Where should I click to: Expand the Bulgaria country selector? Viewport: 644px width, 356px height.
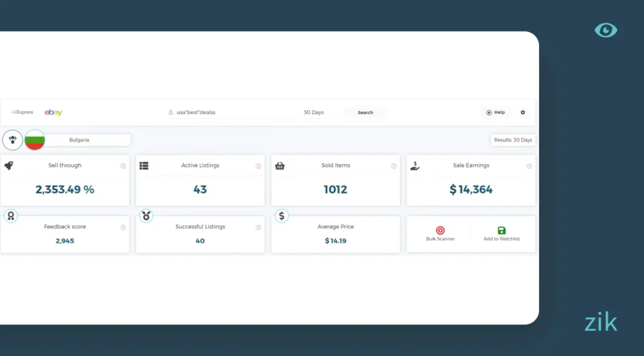click(87, 140)
